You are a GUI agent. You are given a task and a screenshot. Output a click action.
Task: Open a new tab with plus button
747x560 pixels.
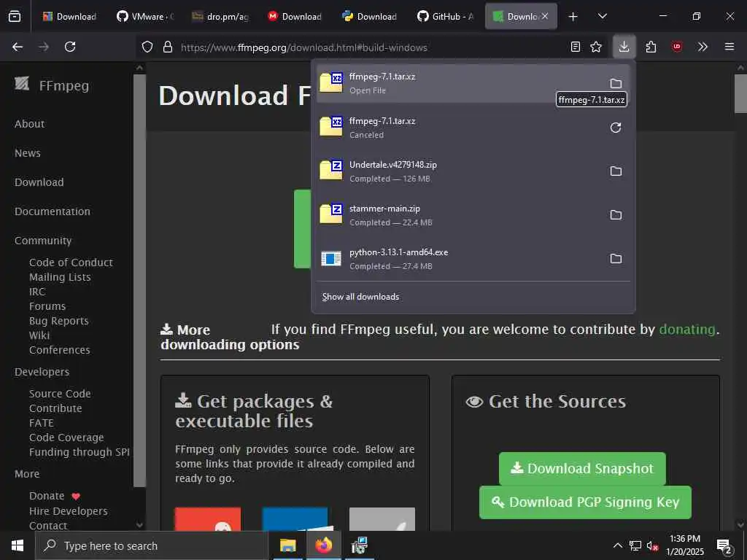tap(573, 17)
